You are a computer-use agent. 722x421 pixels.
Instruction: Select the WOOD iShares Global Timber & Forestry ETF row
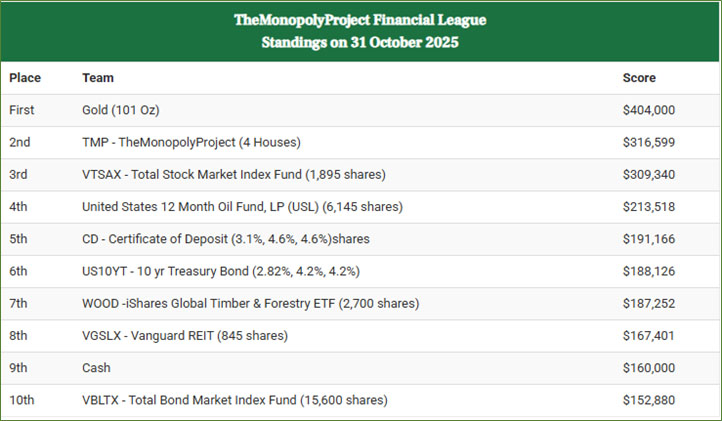click(250, 304)
